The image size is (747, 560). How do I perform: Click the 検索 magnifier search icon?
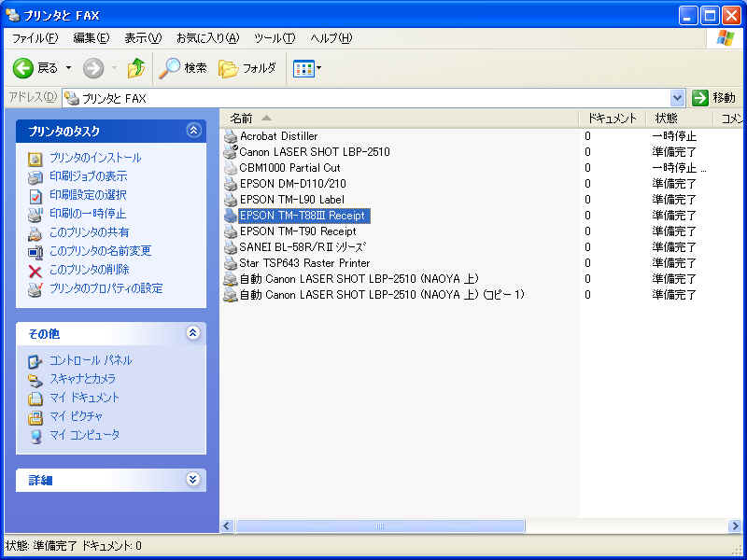170,68
